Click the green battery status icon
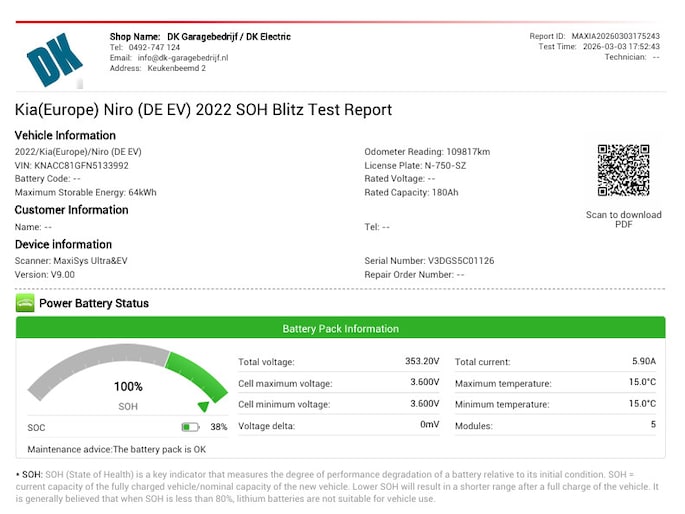Viewport: 685px width, 514px height. [25, 303]
